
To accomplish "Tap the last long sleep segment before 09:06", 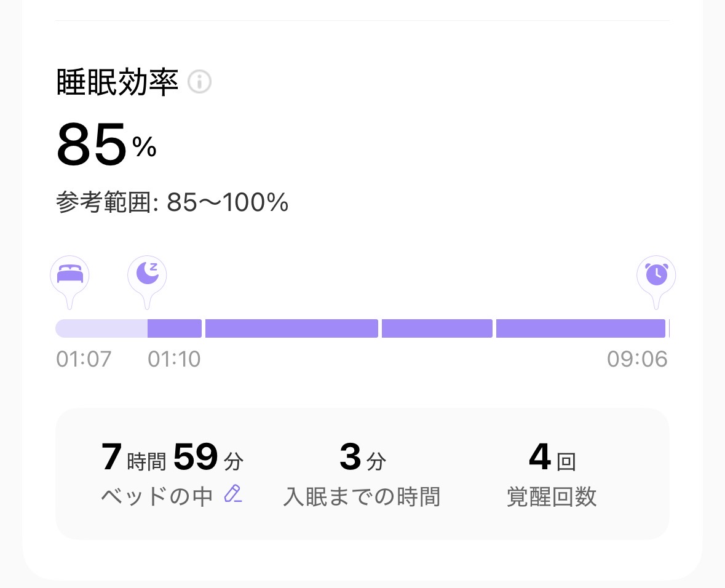I will (580, 328).
